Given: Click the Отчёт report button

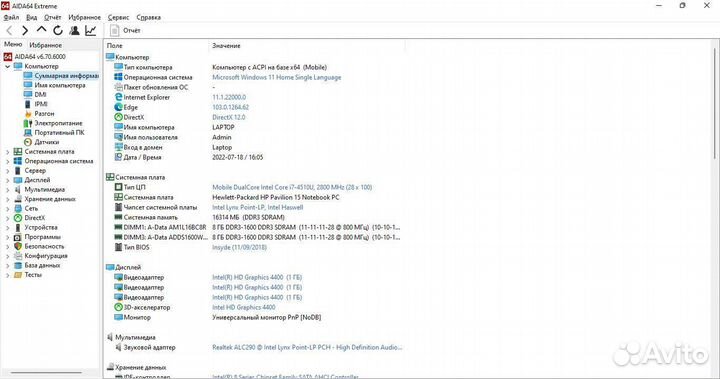Looking at the screenshot, I should click(x=125, y=31).
